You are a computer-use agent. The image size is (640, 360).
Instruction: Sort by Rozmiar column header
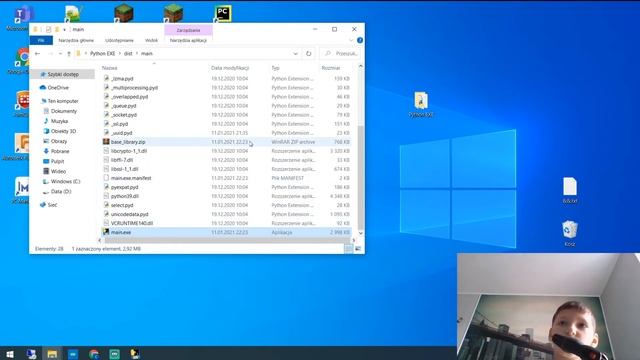(x=331, y=68)
